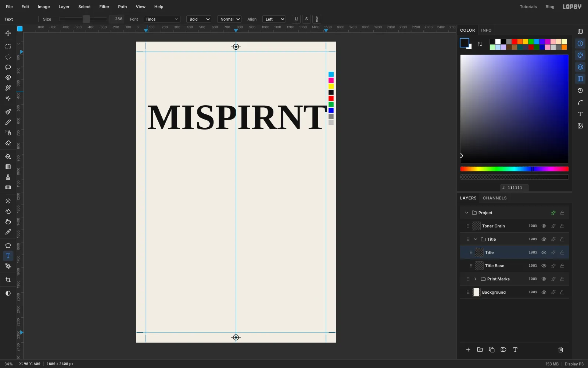588x368 pixels.
Task: Swap foreground and background colors
Action: [480, 44]
